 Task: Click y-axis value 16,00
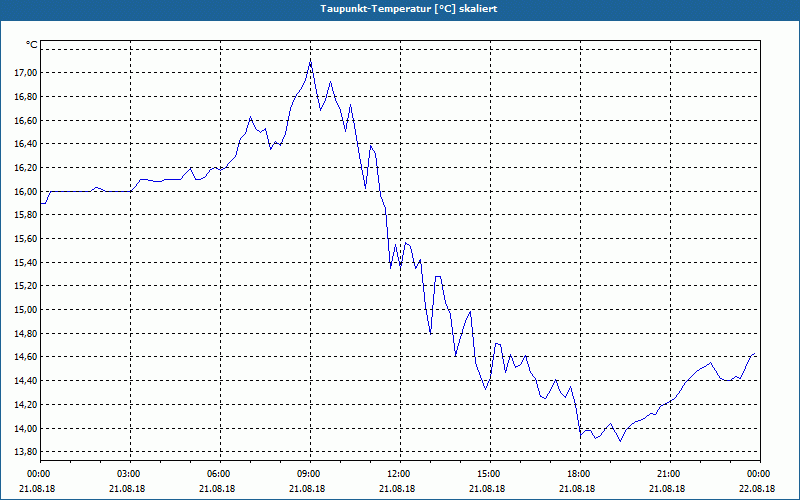point(27,192)
